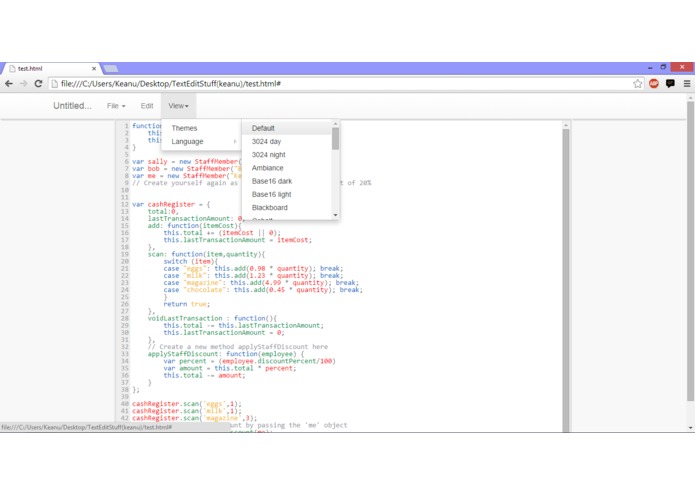
Task: Open the Chrome hamburger menu
Action: point(687,83)
